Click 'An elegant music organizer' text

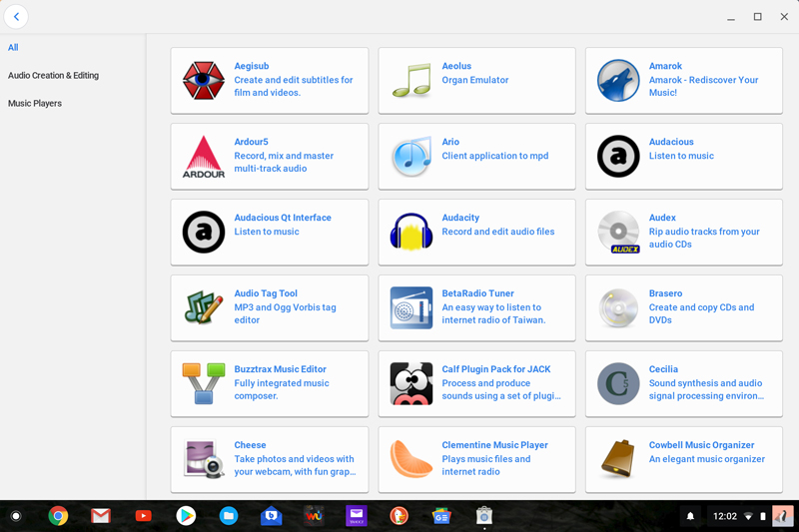[707, 459]
